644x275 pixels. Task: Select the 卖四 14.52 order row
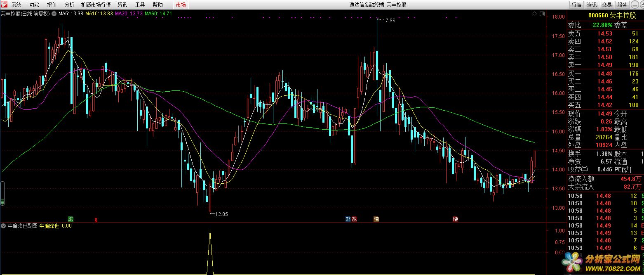[x=605, y=41]
